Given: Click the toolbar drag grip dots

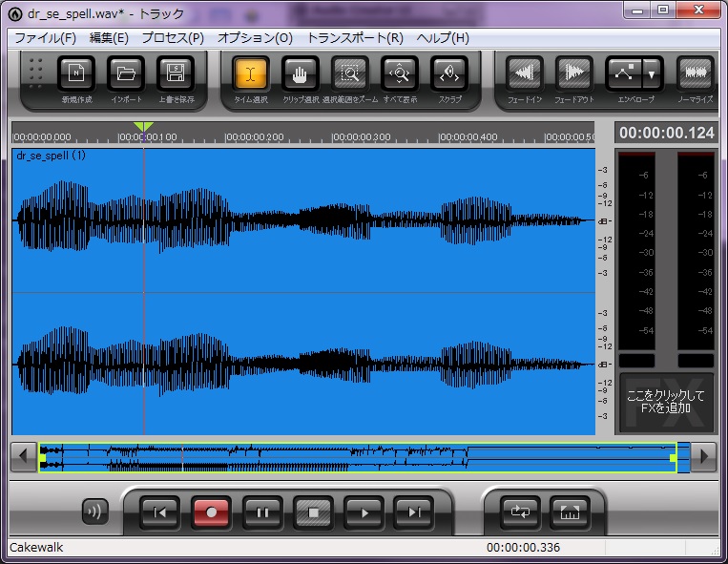Looking at the screenshot, I should [35, 73].
